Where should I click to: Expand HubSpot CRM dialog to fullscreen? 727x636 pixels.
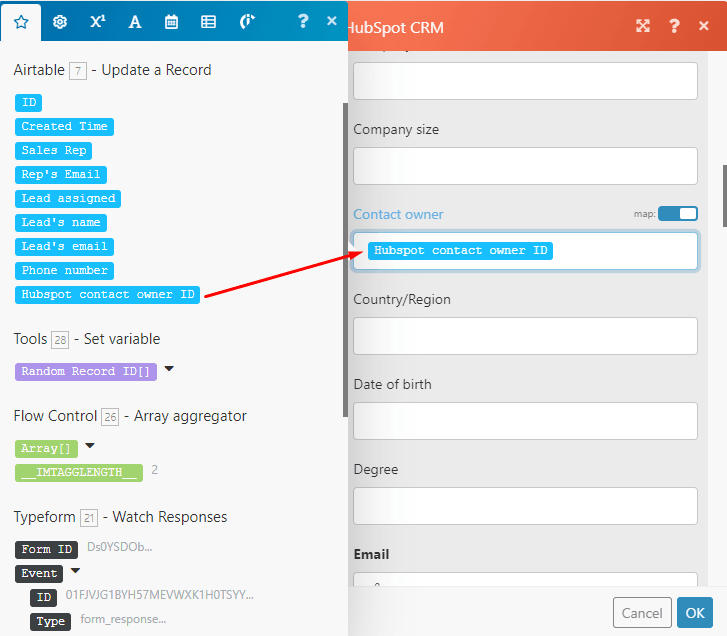click(x=643, y=26)
